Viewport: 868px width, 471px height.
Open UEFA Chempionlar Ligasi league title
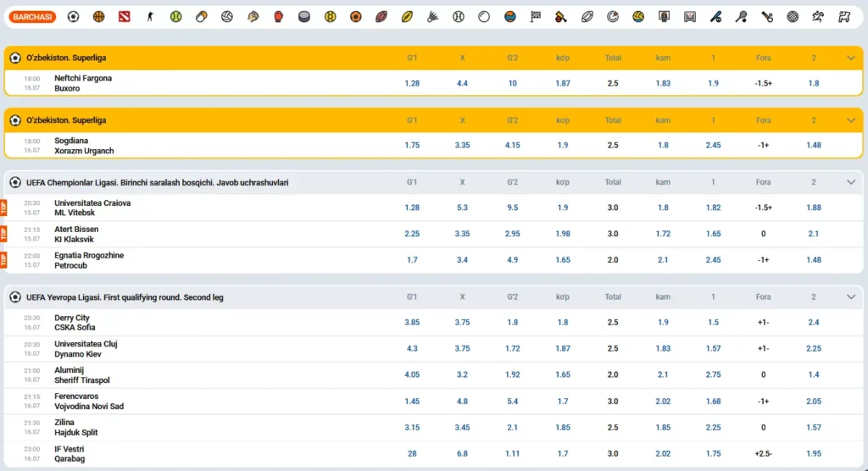157,183
